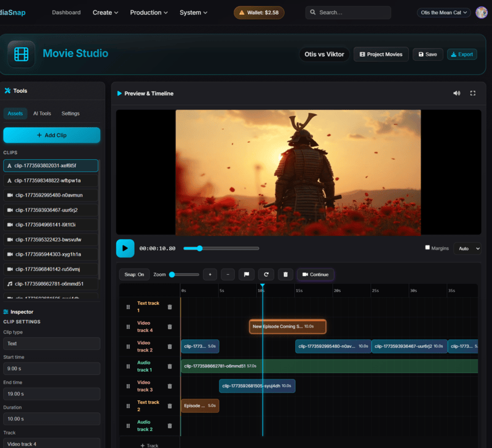Click the Export button
492x448 pixels.
pyautogui.click(x=462, y=54)
